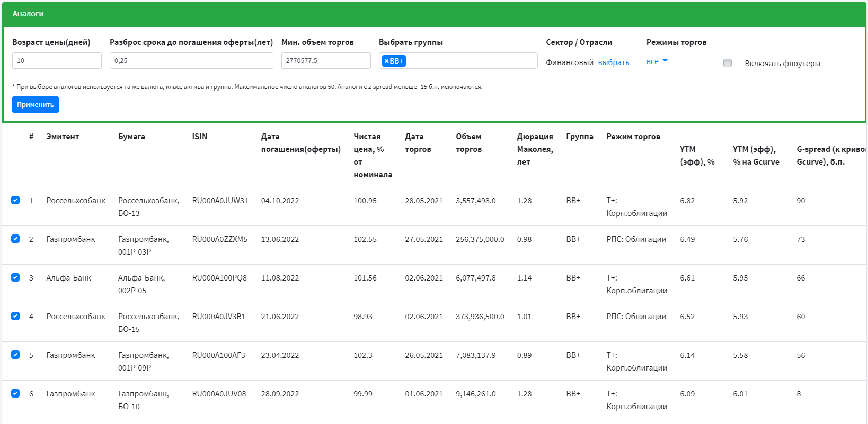Click the YTM value 6.82
This screenshot has height=424, width=868.
click(687, 201)
